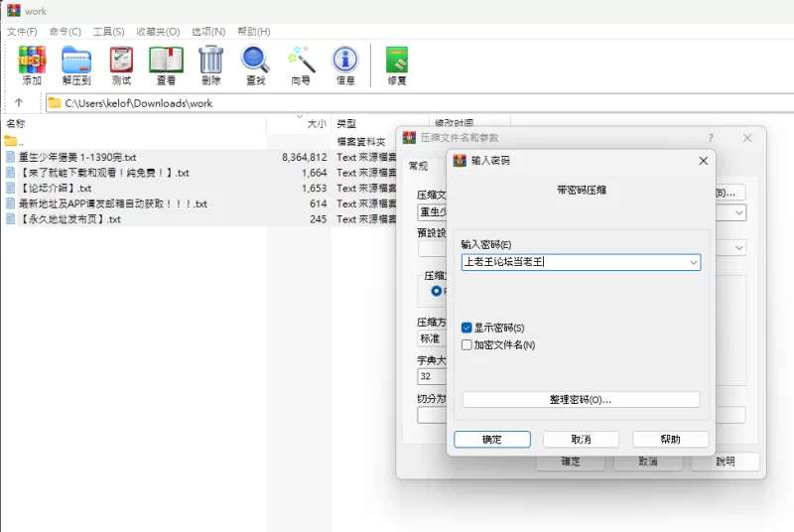Click the up-one-level arrow beside the address bar
Screen dimensions: 794x532
coord(19,103)
